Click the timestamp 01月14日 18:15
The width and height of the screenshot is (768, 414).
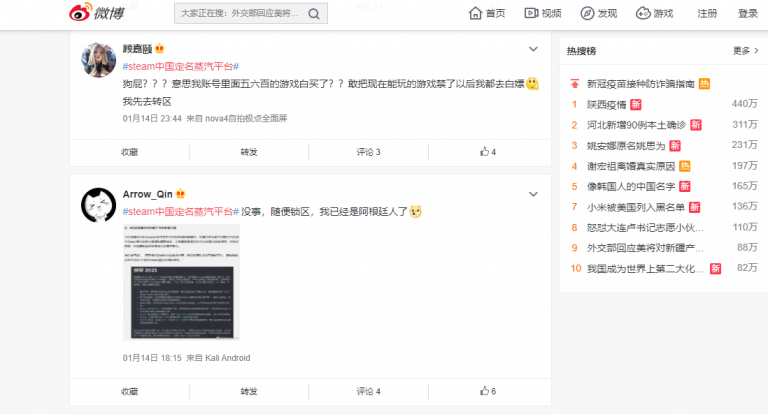point(152,358)
